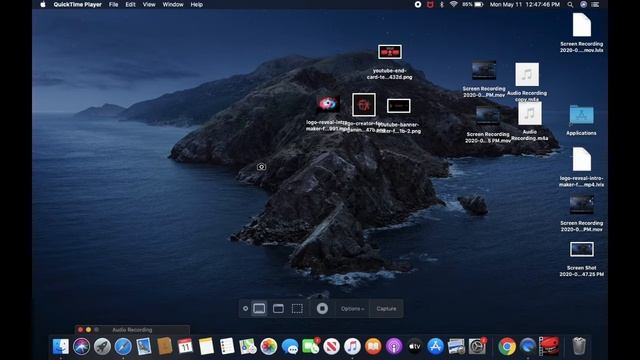Open News from the Dock
This screenshot has height=360, width=640.
click(331, 347)
